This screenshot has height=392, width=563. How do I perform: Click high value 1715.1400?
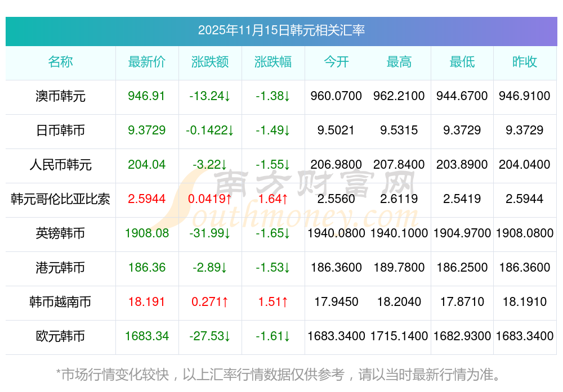pos(399,336)
